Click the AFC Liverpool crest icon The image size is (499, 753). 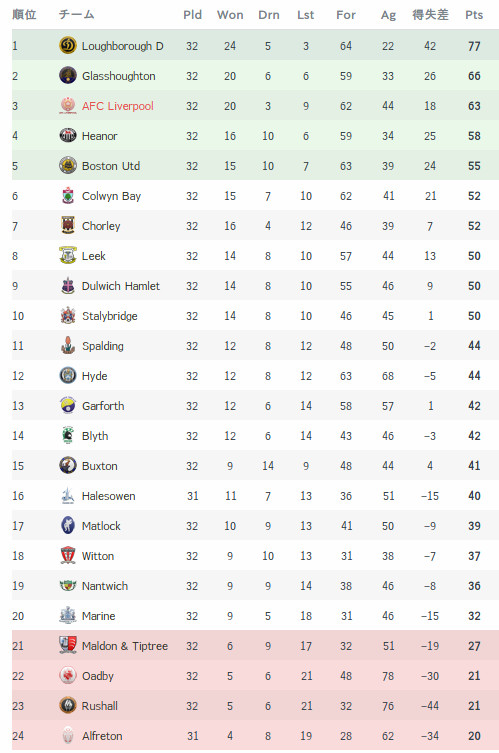68,106
